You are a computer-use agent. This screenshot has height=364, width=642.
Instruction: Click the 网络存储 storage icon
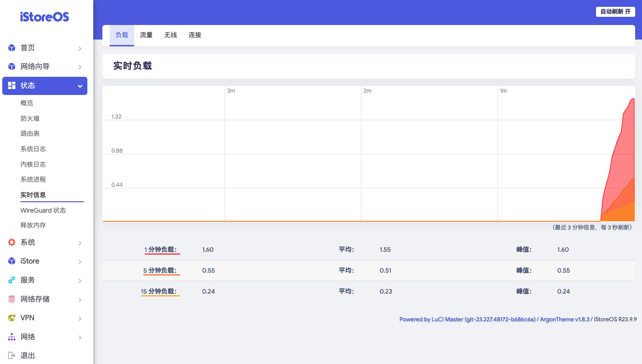[11, 299]
